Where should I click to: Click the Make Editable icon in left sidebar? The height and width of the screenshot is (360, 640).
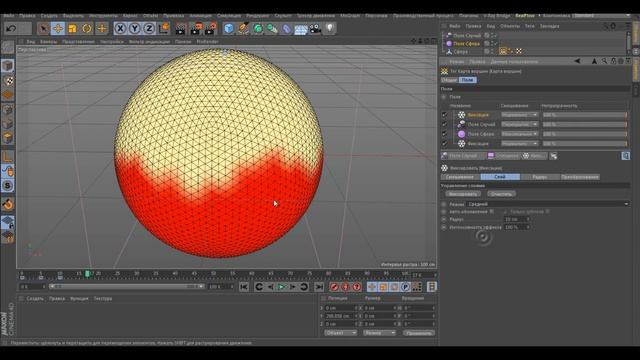tap(8, 48)
